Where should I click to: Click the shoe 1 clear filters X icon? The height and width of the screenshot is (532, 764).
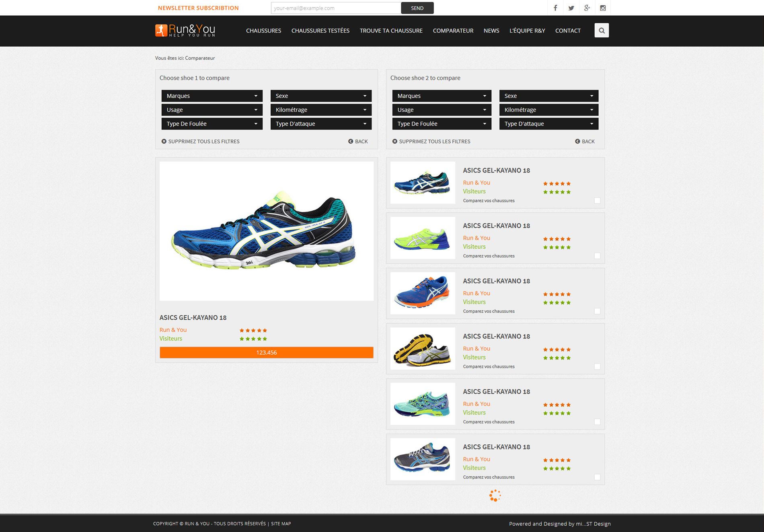(164, 141)
